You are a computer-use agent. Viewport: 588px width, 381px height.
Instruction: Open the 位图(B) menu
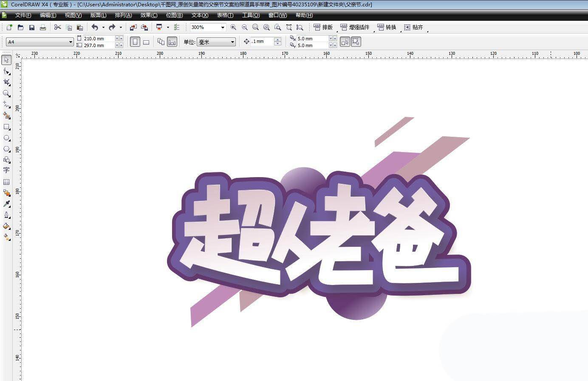coord(174,15)
